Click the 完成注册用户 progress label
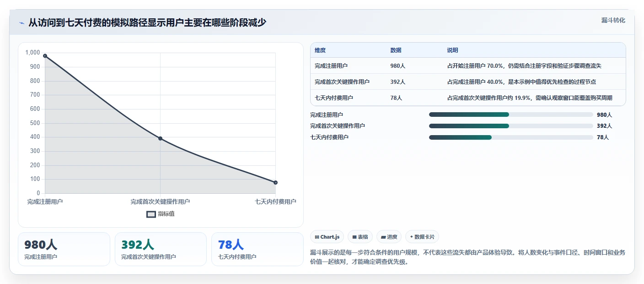Viewport: 644px width, 284px height. point(327,115)
